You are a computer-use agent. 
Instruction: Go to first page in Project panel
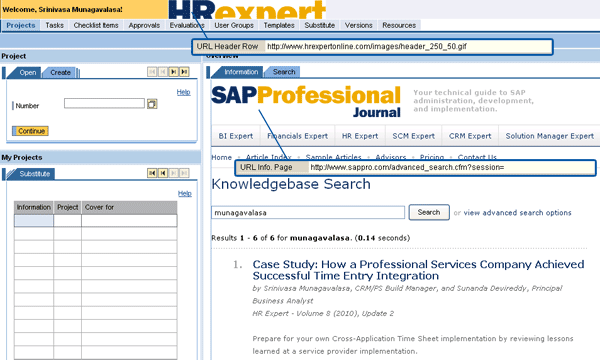point(152,72)
